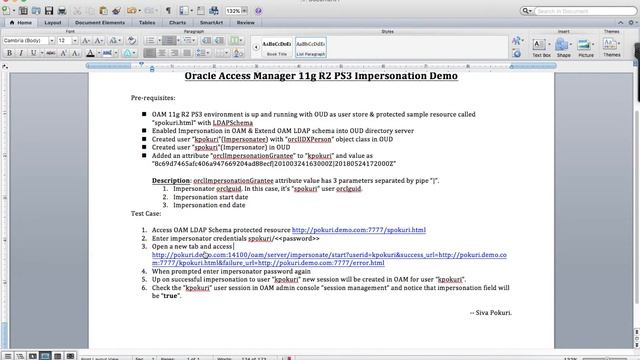Toggle Strikethrough formatting
Screen dimensions: 640x360
[51, 53]
